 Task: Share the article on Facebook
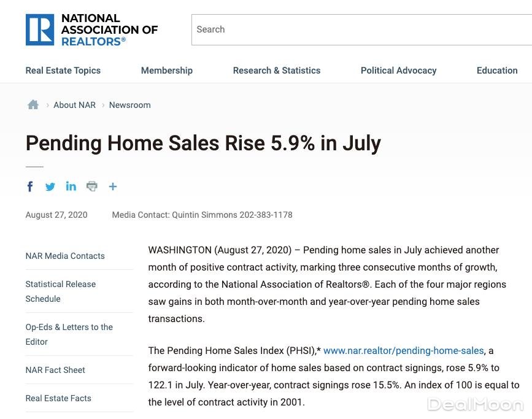(x=30, y=186)
